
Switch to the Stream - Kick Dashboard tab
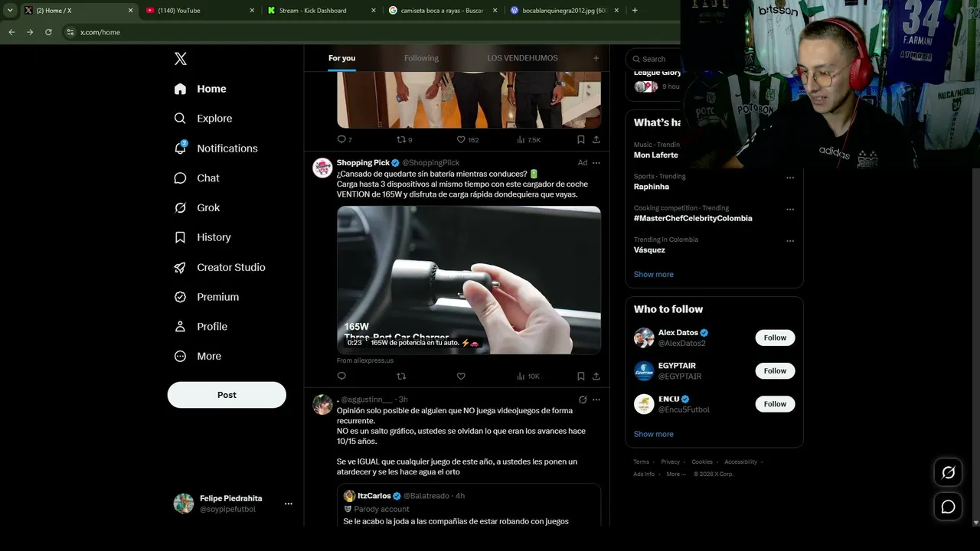(x=323, y=11)
